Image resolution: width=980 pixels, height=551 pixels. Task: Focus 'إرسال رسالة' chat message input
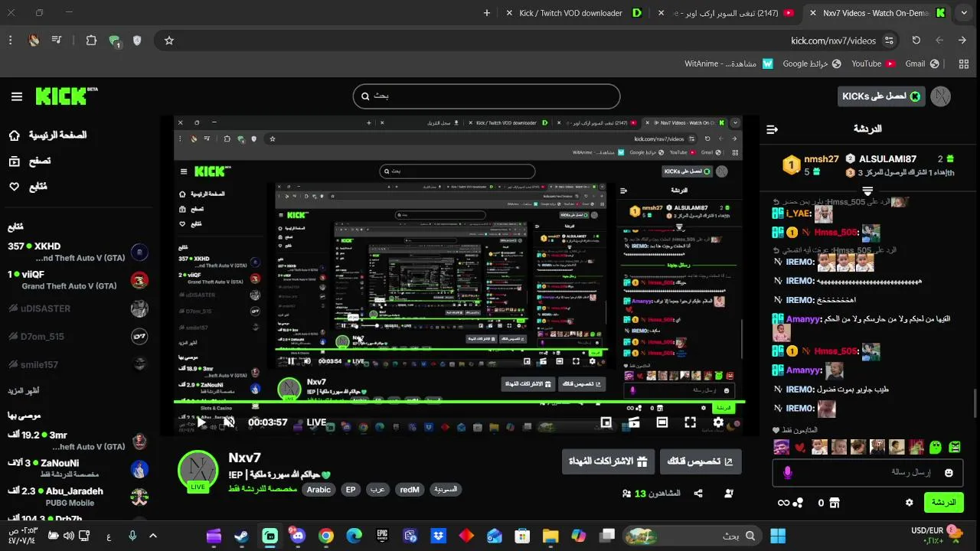(x=867, y=473)
